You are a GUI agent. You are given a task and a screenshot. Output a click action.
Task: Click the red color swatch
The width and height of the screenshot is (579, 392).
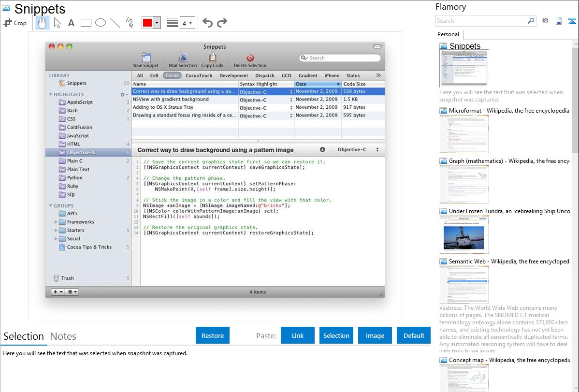(147, 23)
